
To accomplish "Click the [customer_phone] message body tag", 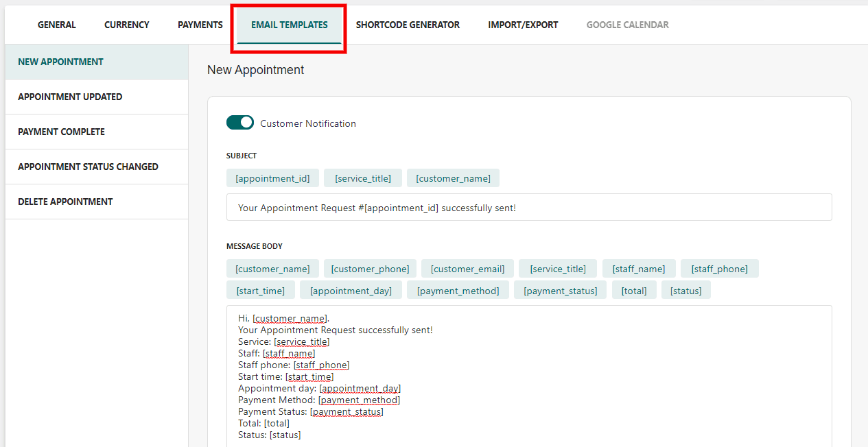I will [x=370, y=269].
